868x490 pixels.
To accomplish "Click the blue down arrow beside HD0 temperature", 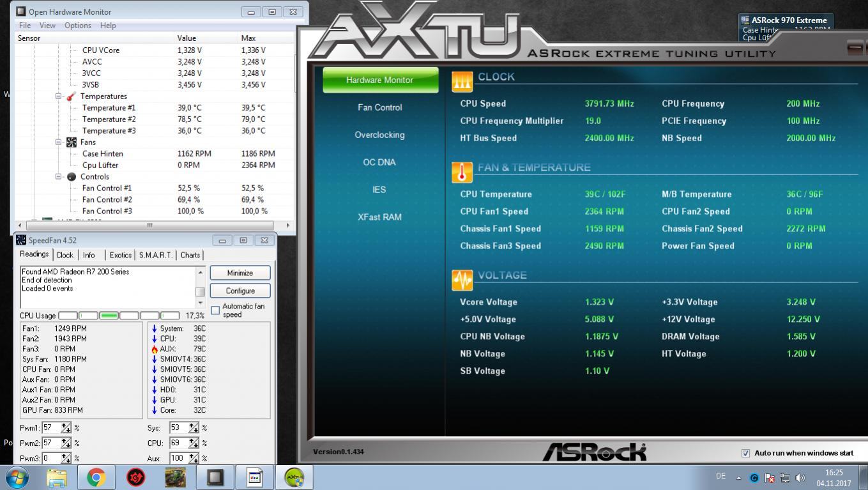I will pos(155,390).
